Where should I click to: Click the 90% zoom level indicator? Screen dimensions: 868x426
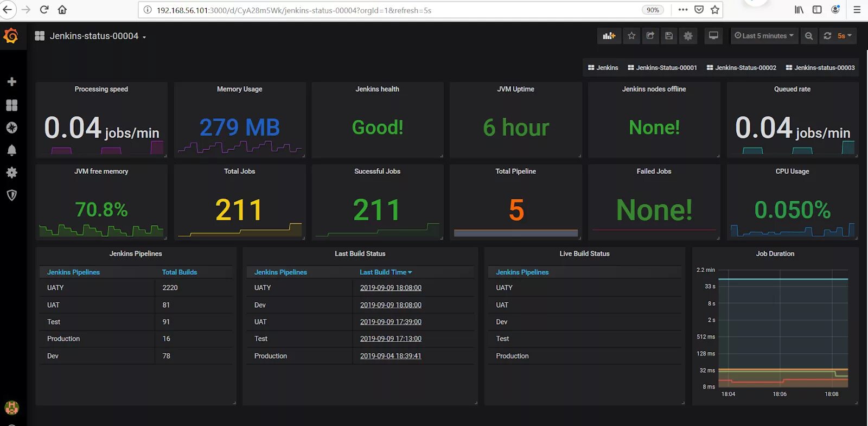tap(653, 10)
